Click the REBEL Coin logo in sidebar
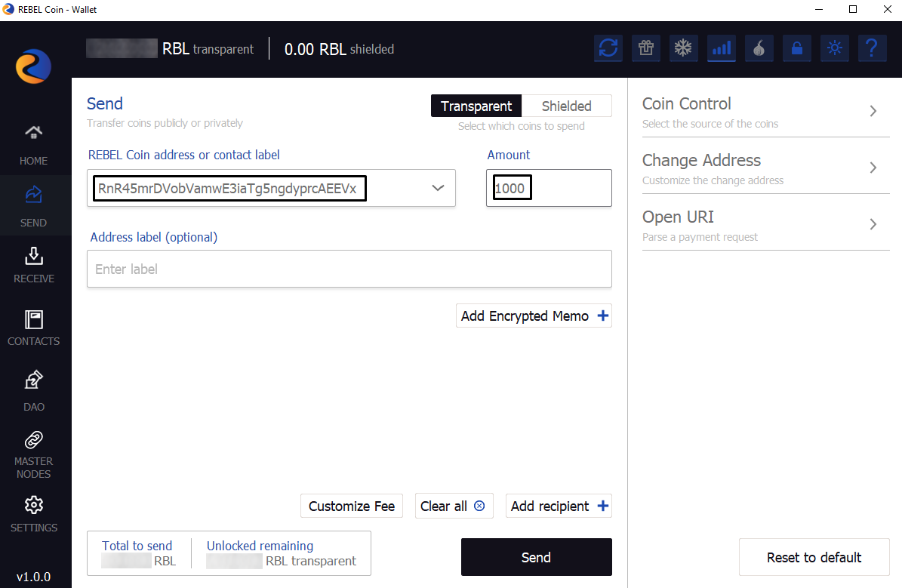Screen dimensions: 902x588 (x=33, y=66)
